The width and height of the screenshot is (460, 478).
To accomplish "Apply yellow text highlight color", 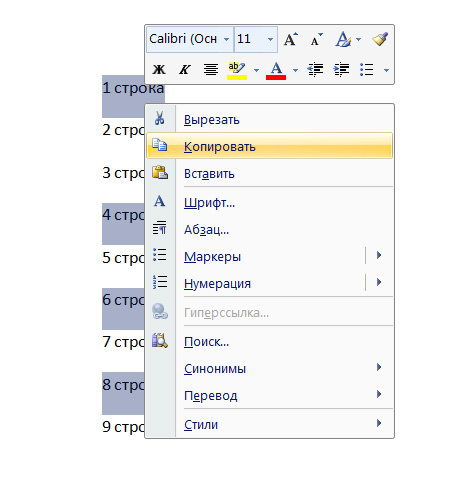I will (x=237, y=71).
